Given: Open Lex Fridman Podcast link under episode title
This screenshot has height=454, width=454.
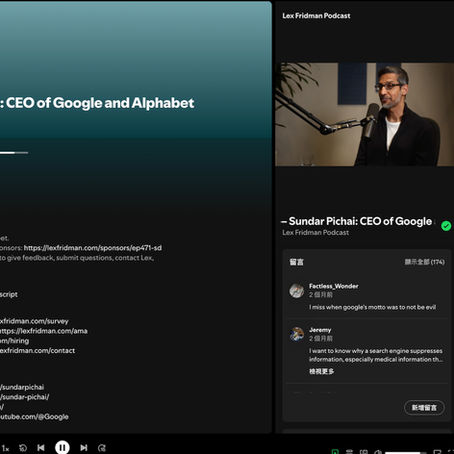Looking at the screenshot, I should (x=315, y=233).
